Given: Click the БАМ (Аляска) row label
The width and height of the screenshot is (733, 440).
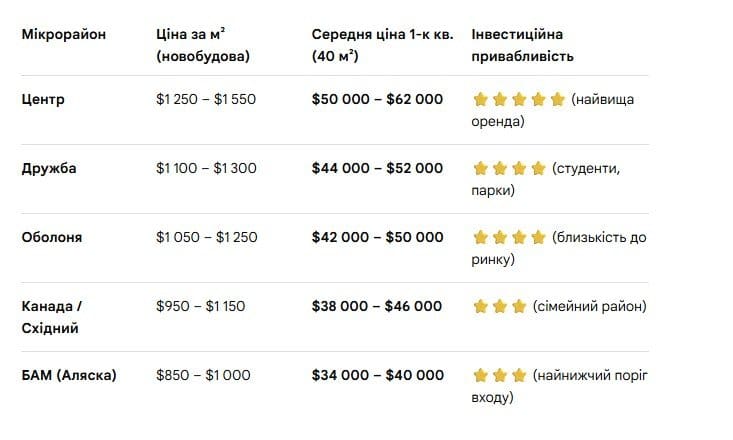Looking at the screenshot, I should pyautogui.click(x=69, y=375).
